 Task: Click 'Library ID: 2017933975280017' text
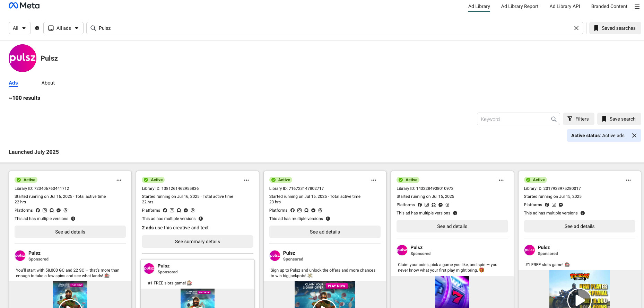pos(552,188)
